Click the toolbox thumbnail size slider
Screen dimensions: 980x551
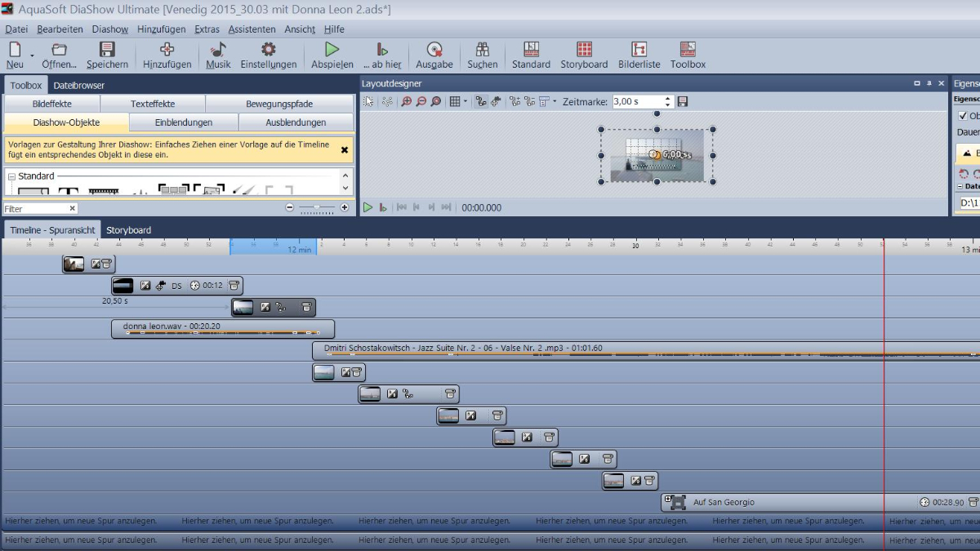click(x=317, y=208)
